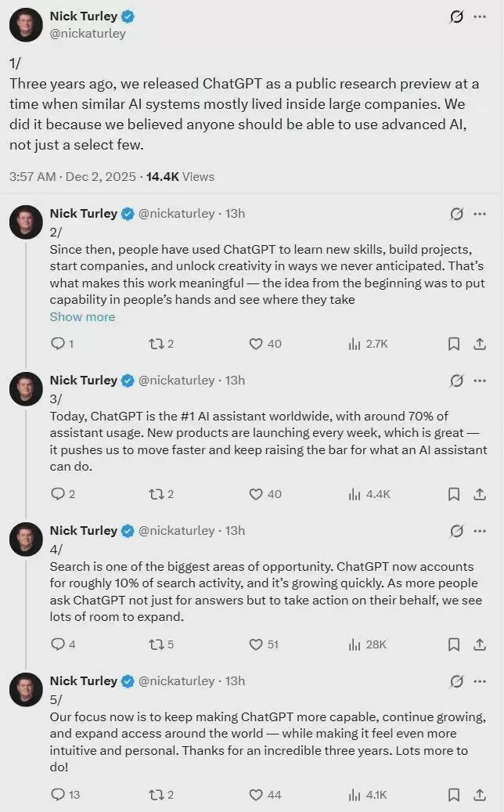The image size is (504, 812).
Task: Reply to the tweet about search activity
Action: [57, 644]
